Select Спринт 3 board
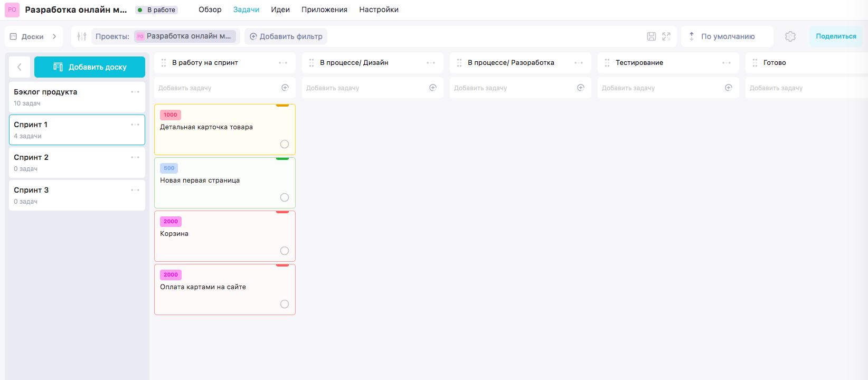The width and height of the screenshot is (868, 380). (77, 195)
